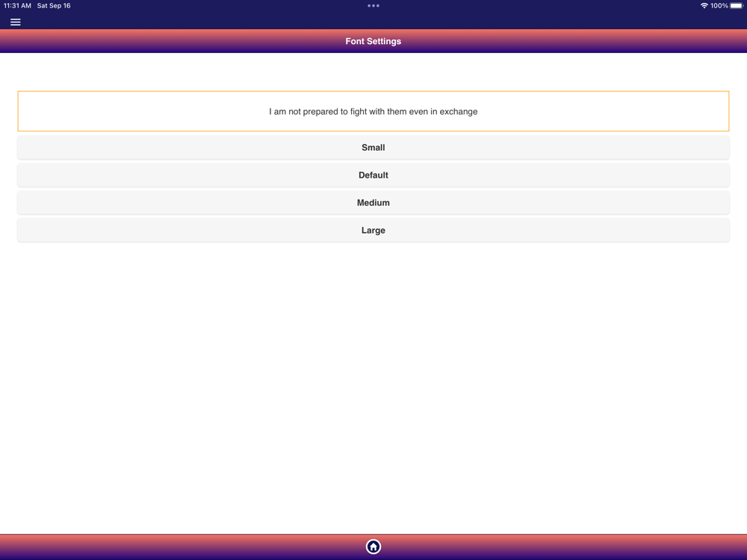Tap the Font Settings header title
747x560 pixels.
point(373,41)
